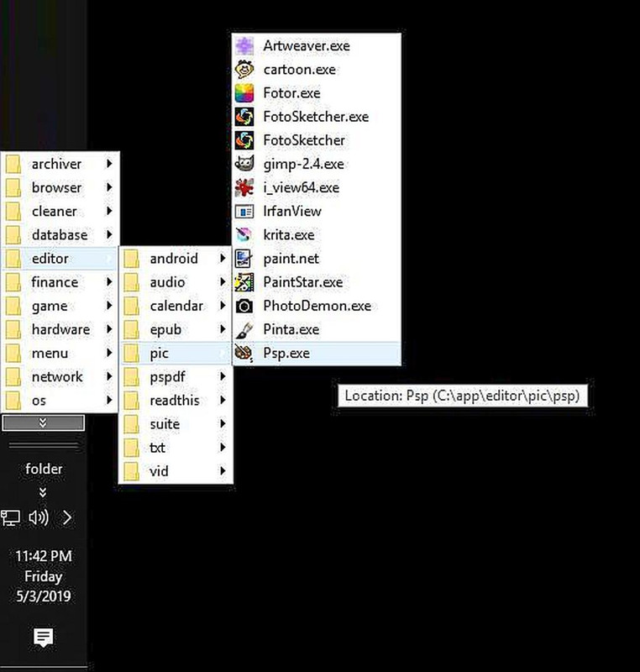Click the IrfanView entry's window icon
640x672 pixels.
point(244,212)
